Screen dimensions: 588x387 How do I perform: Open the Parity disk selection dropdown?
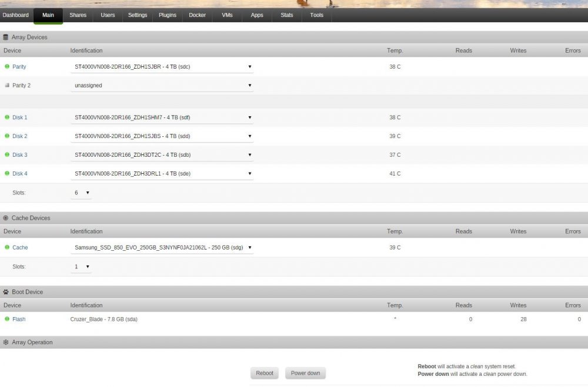(162, 67)
